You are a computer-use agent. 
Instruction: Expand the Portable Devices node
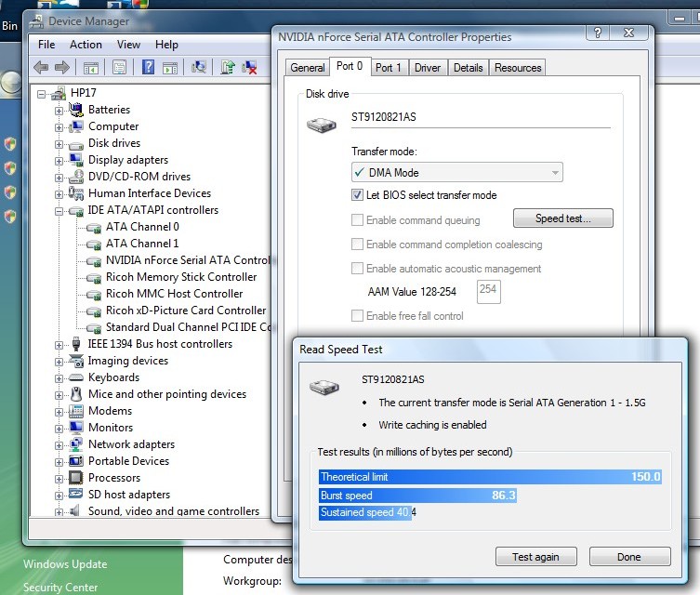(59, 462)
